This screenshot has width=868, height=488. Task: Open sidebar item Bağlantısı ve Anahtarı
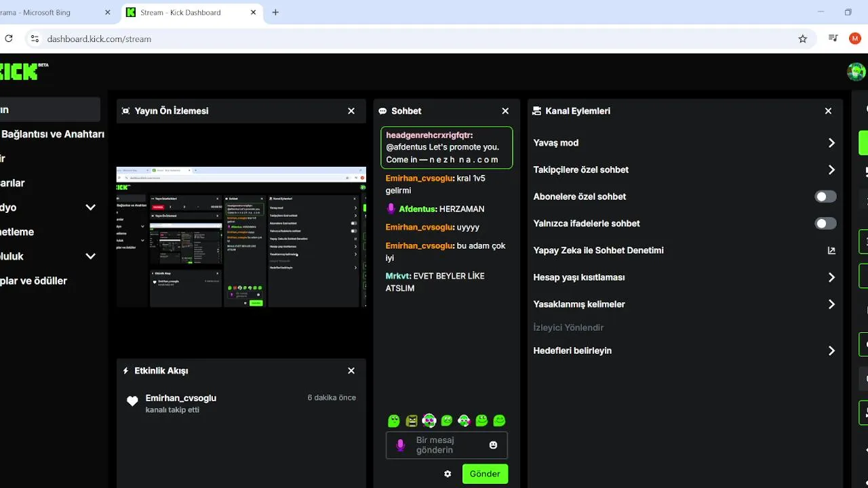pyautogui.click(x=52, y=134)
